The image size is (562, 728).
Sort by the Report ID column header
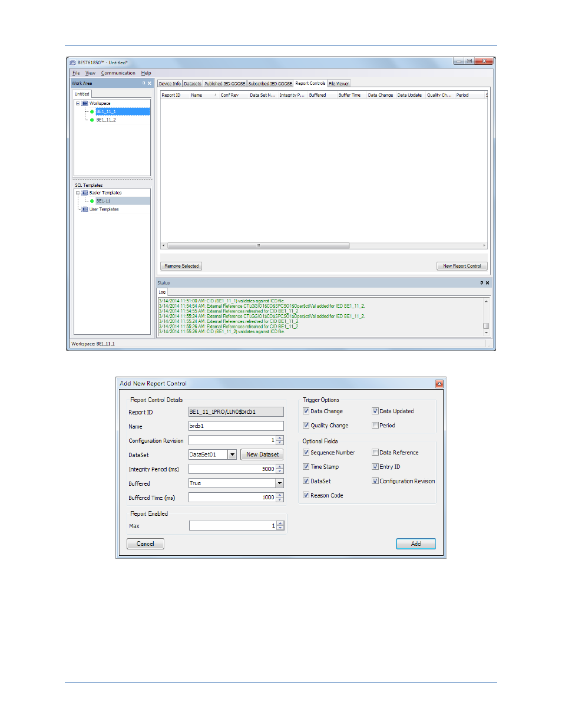click(174, 95)
